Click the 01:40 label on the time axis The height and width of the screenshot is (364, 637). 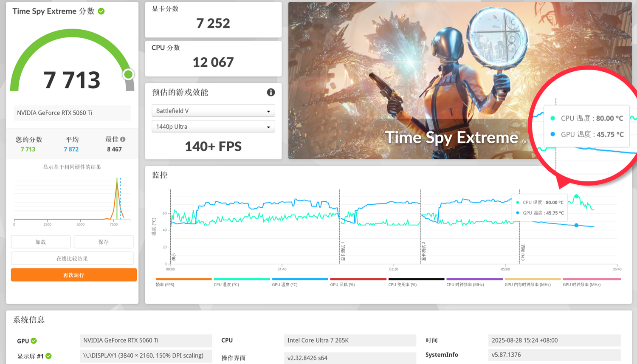(282, 269)
